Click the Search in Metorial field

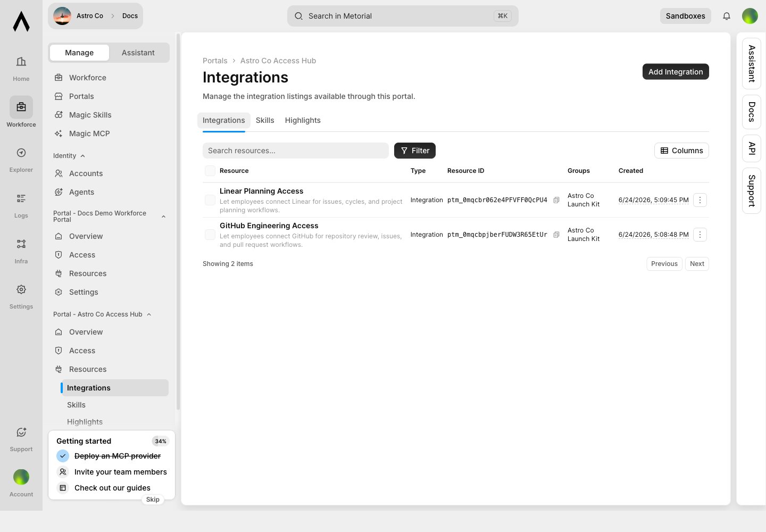point(403,16)
